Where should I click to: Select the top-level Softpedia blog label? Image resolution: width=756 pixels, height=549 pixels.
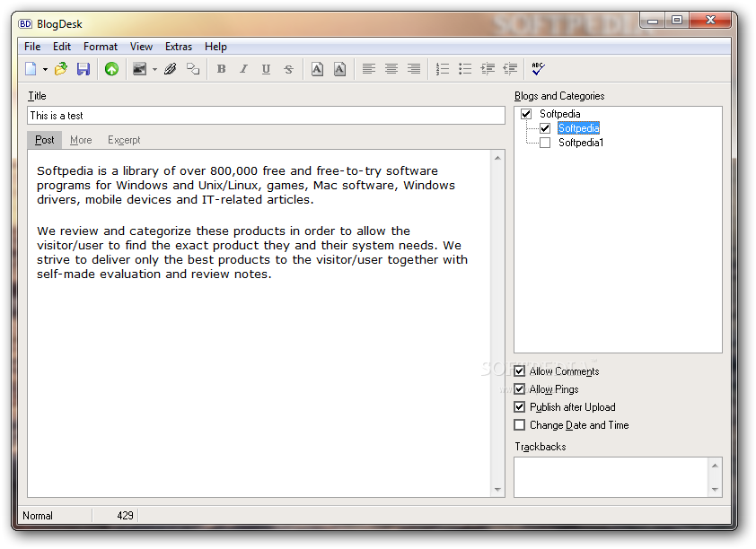[559, 114]
